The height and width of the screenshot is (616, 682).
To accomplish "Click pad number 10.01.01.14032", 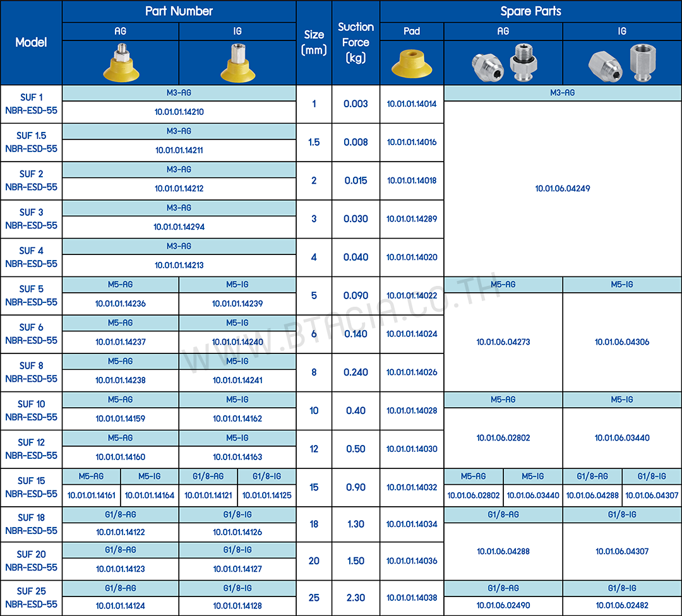I will tap(412, 487).
